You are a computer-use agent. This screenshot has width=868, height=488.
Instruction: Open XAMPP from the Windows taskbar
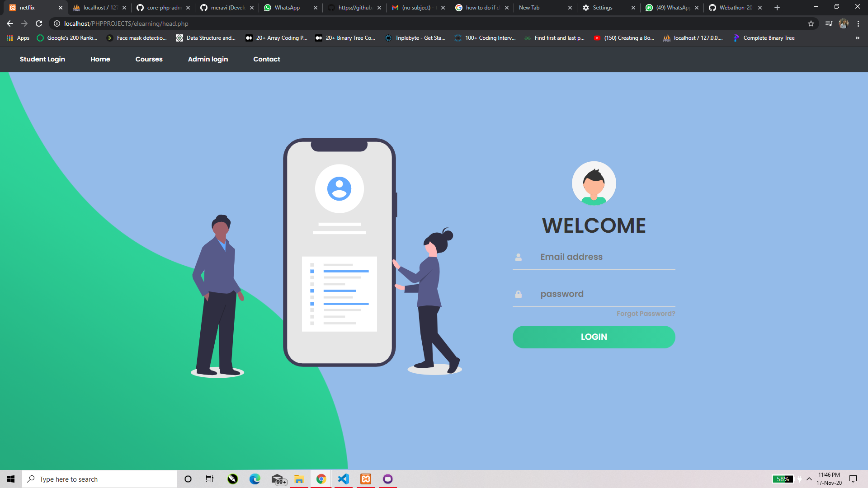366,479
